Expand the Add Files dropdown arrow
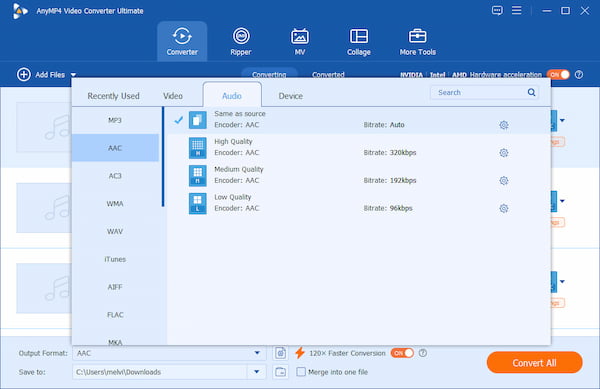This screenshot has height=389, width=600. (x=73, y=75)
